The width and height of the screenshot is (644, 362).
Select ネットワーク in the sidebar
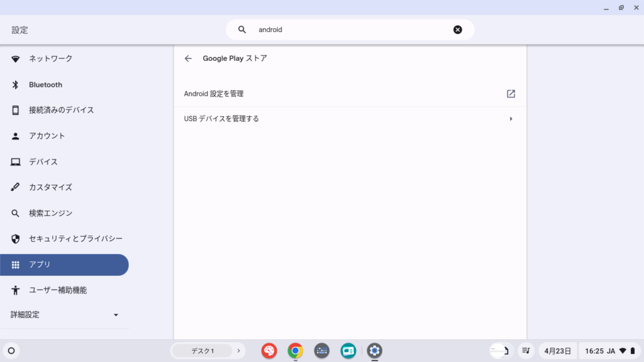50,58
